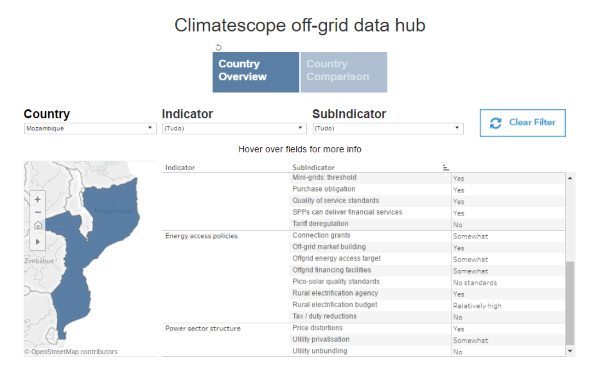Select the Energy access policies indicator
The width and height of the screenshot is (600, 380).
coord(201,236)
